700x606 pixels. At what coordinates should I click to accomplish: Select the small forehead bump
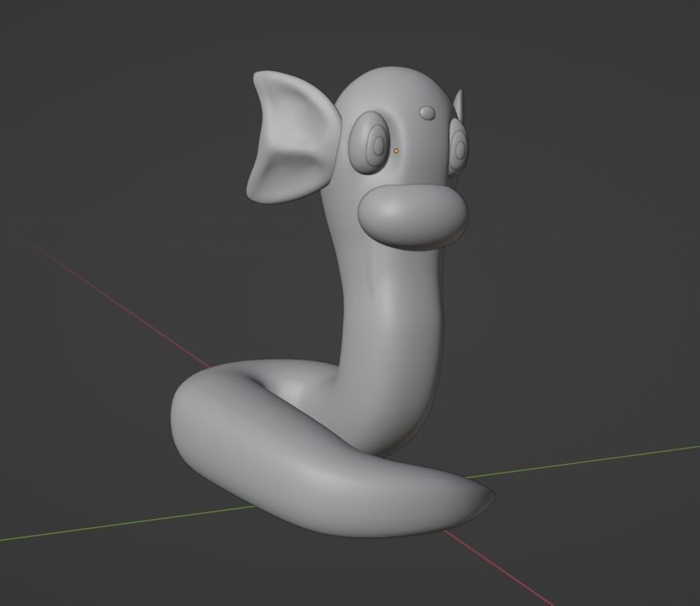coord(428,112)
